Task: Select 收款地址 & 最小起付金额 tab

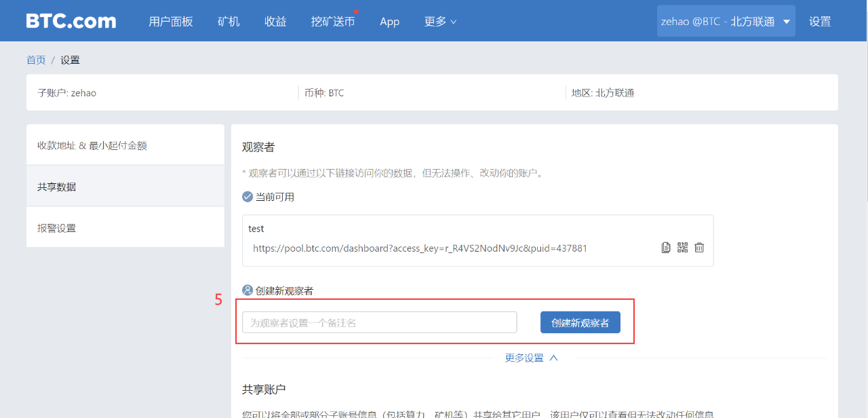Action: [125, 145]
